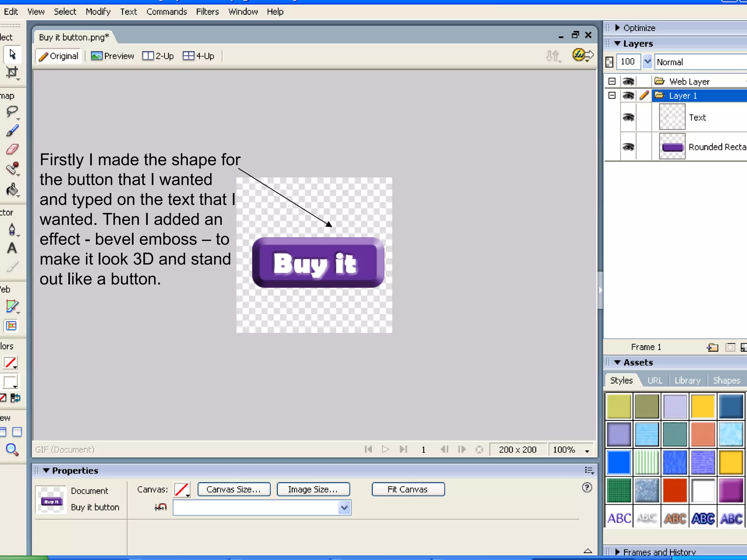Select the Zoom magnifier tool
This screenshot has height=560, width=747.
12,450
